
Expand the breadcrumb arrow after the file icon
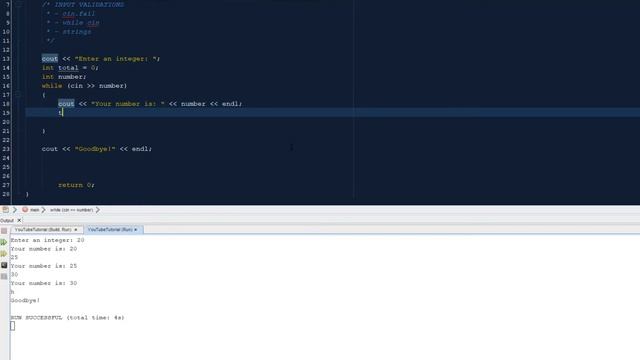coord(15,210)
